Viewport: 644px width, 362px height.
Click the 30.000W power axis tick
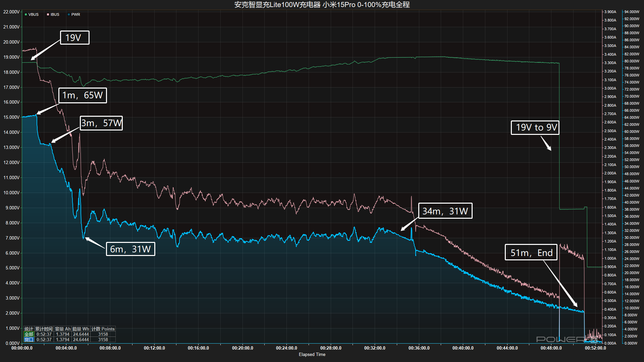click(632, 238)
